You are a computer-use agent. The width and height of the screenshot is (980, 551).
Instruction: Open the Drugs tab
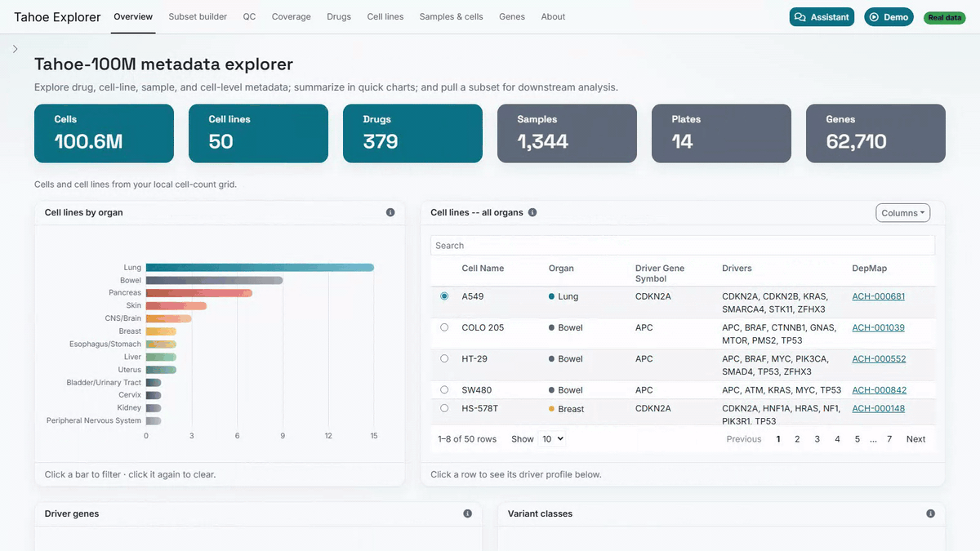click(339, 16)
